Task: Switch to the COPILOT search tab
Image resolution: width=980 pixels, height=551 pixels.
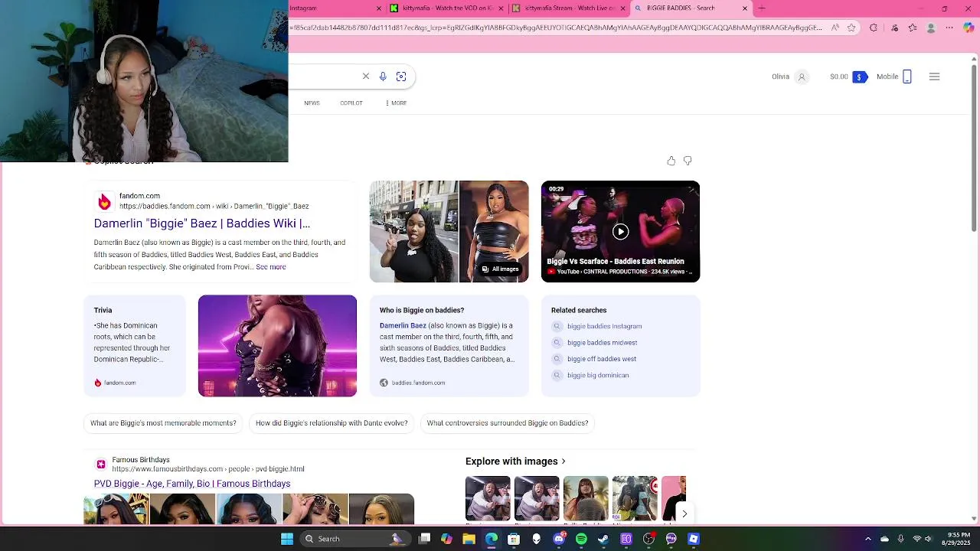Action: coord(351,103)
